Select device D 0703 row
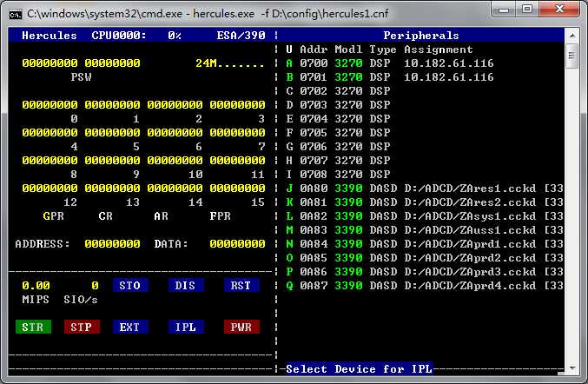The width and height of the screenshot is (588, 384). pyautogui.click(x=338, y=104)
